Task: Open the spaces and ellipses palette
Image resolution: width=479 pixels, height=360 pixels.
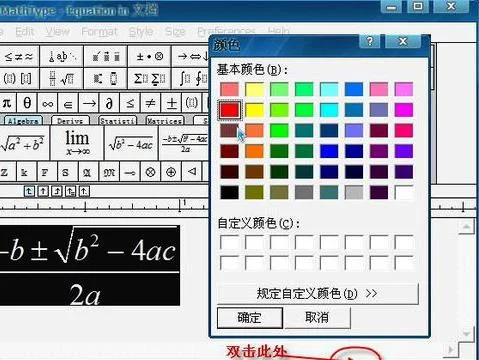Action: (62, 57)
